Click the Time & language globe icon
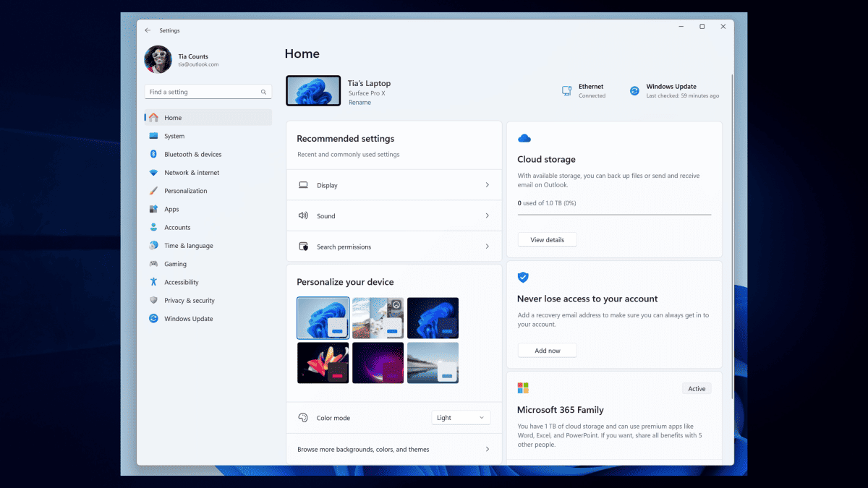The image size is (868, 488). 153,246
